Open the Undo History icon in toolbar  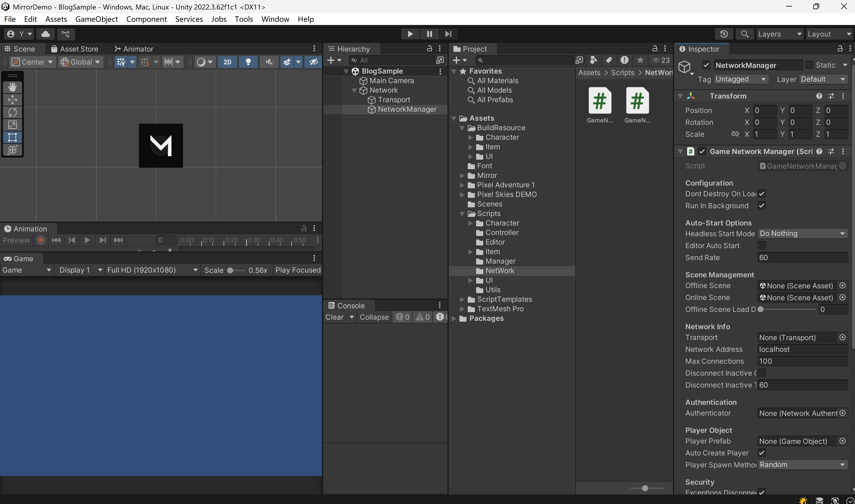tap(724, 34)
